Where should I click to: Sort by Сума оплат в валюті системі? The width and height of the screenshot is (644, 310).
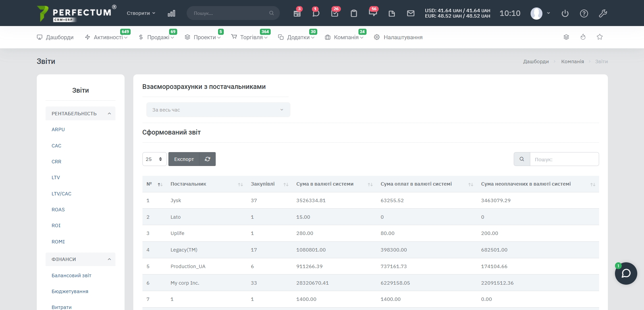[x=416, y=184]
